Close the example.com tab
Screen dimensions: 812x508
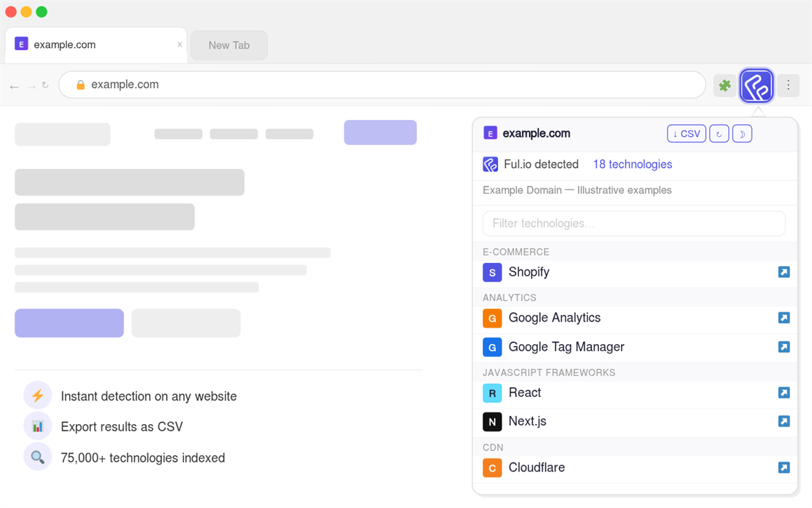coord(179,45)
